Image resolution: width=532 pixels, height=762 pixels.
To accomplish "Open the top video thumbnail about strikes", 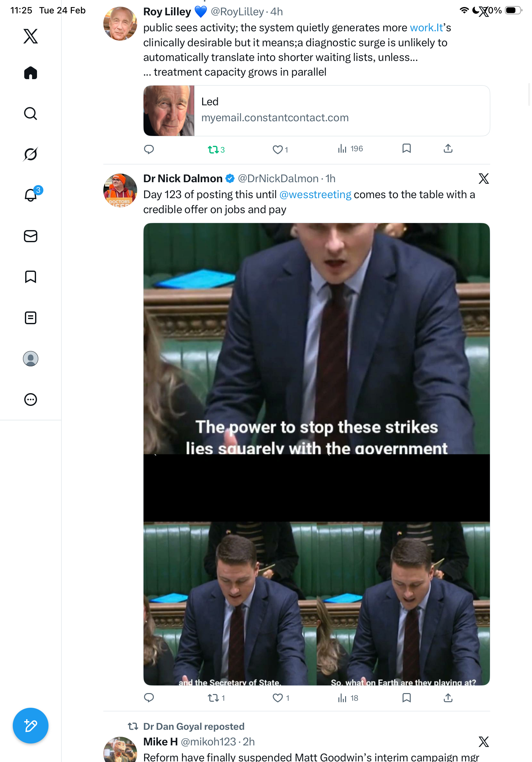I will pyautogui.click(x=317, y=339).
